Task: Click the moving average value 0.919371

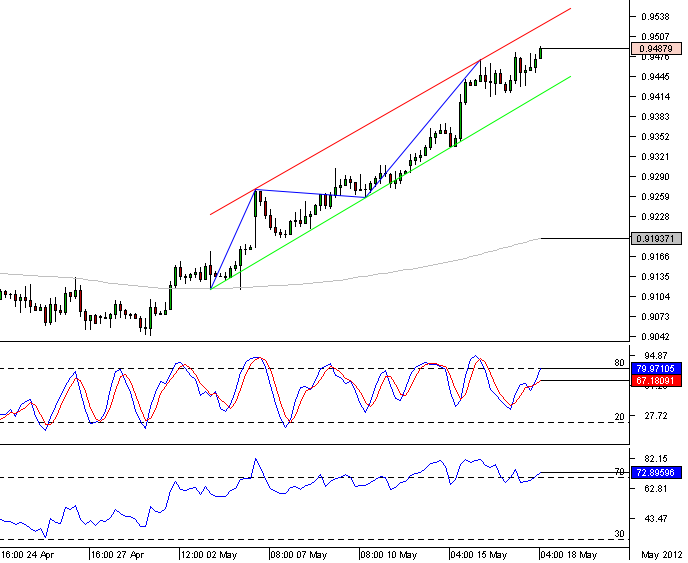Action: pos(656,238)
